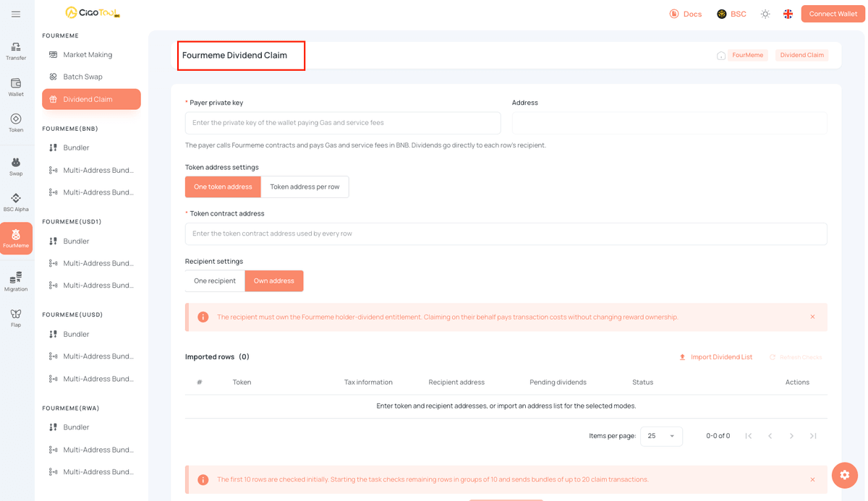Click the Address field

coord(669,123)
